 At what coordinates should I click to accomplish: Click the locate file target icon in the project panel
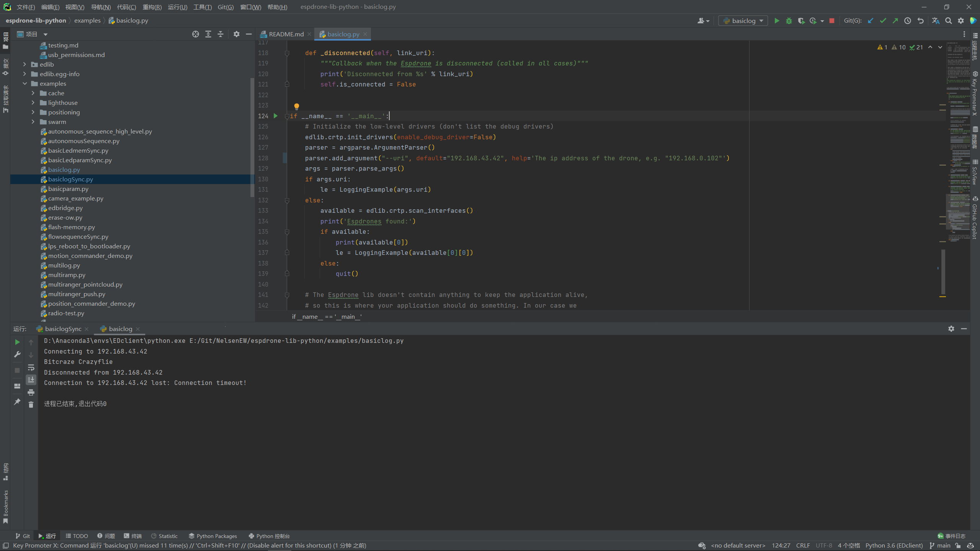tap(196, 34)
